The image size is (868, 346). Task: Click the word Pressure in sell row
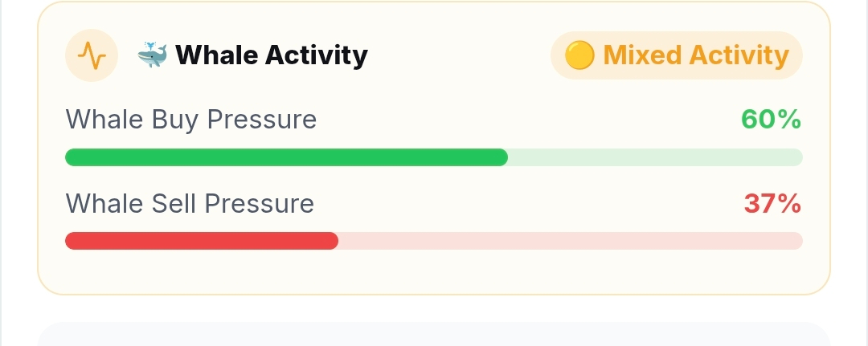pyautogui.click(x=259, y=203)
